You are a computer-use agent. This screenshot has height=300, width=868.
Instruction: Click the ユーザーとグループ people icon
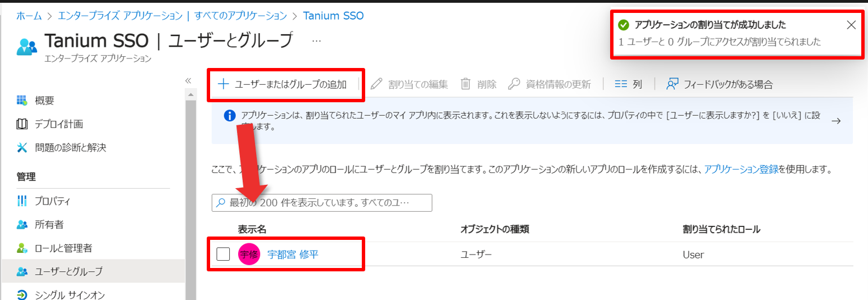[x=22, y=271]
